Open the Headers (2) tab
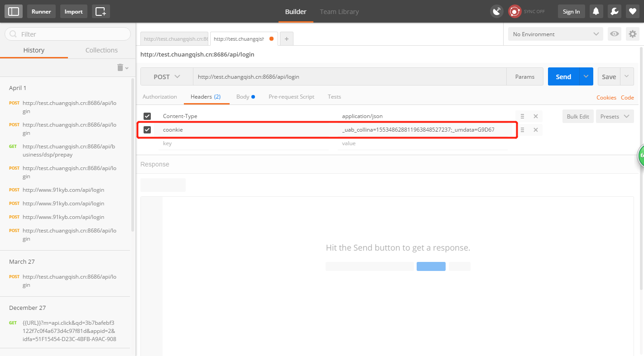 coord(206,97)
